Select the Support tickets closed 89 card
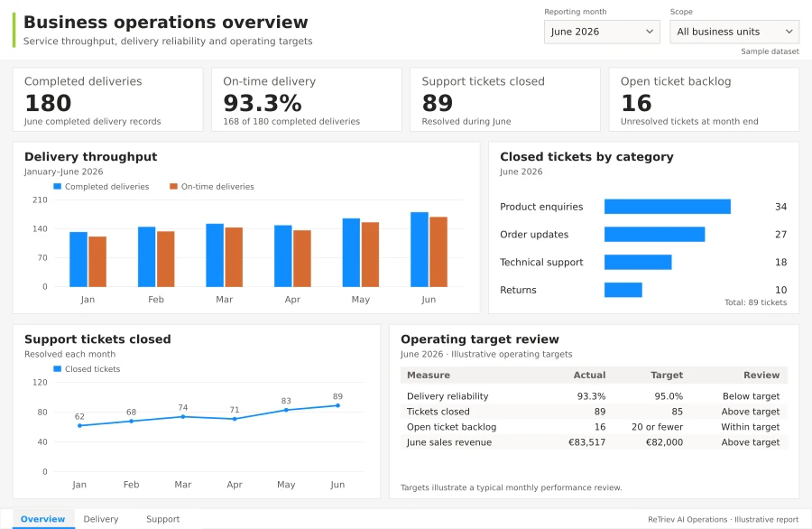This screenshot has height=529, width=812. (505, 99)
